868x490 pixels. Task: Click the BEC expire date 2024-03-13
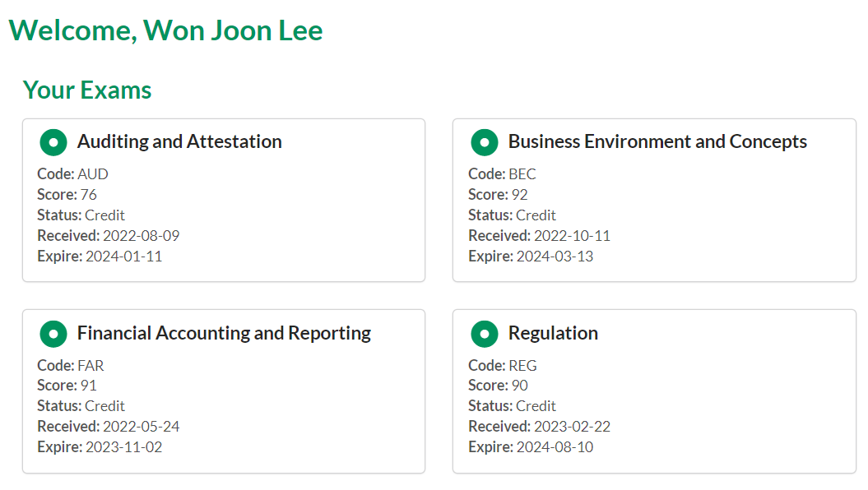555,257
